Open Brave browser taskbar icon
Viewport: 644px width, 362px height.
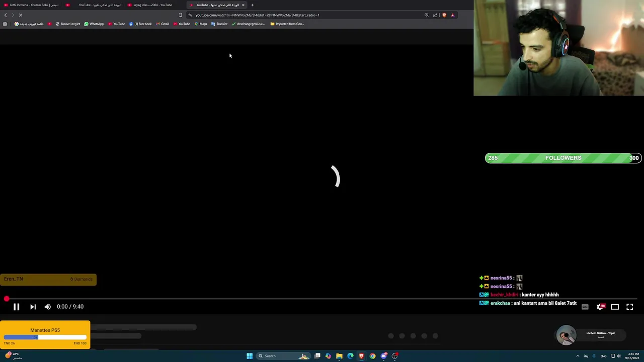click(361, 356)
